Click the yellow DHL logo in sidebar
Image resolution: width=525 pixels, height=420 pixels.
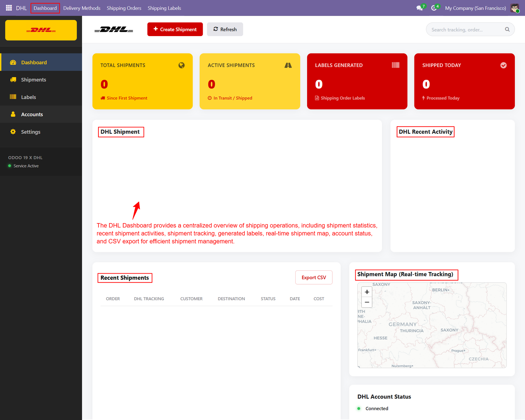(41, 30)
